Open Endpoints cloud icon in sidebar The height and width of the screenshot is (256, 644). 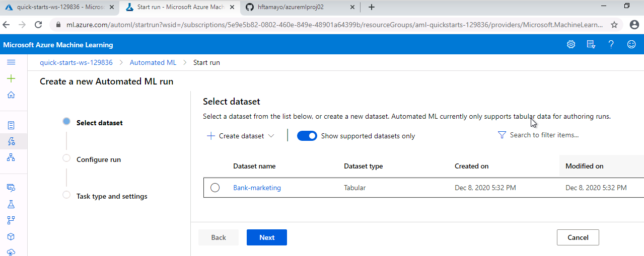pos(11,252)
